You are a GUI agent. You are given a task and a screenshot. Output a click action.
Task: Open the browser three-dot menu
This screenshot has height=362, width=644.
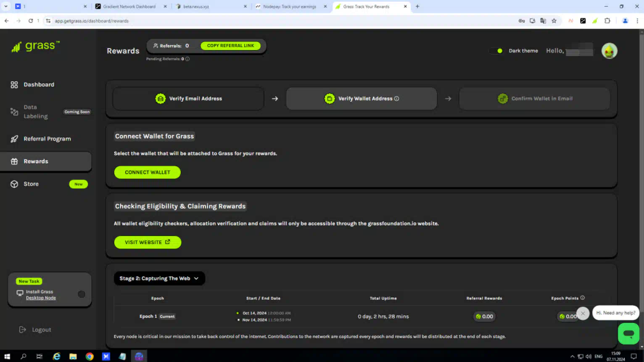click(637, 21)
